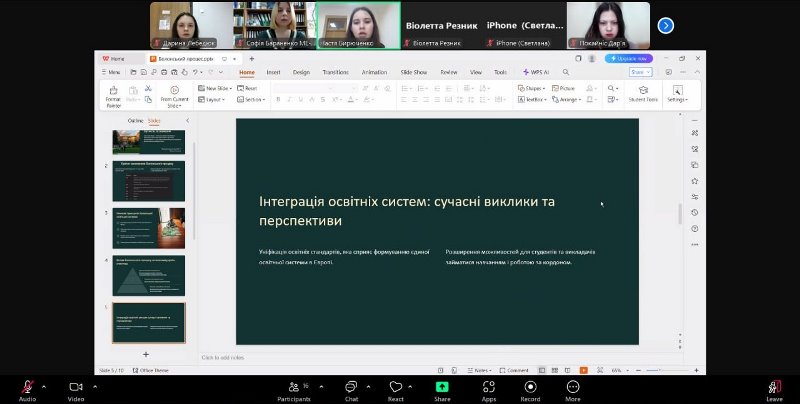Open the Outline tab in slide panel

[135, 121]
